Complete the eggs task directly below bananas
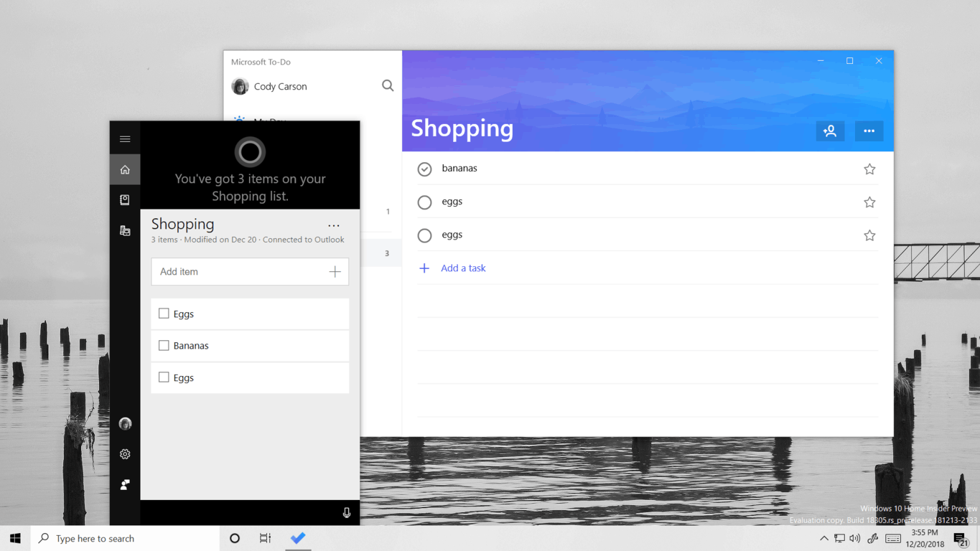The image size is (980, 551). 424,202
